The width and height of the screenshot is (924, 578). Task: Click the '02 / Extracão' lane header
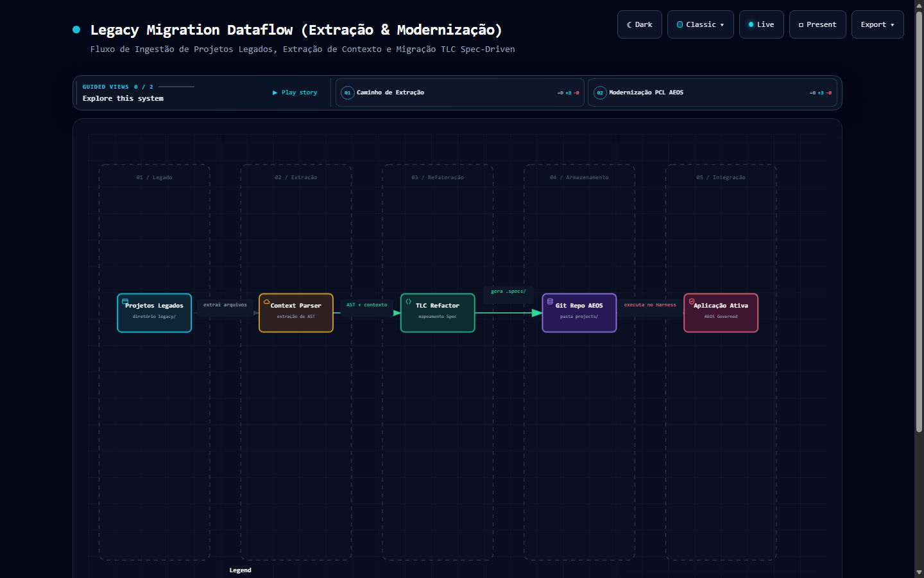[x=296, y=177]
